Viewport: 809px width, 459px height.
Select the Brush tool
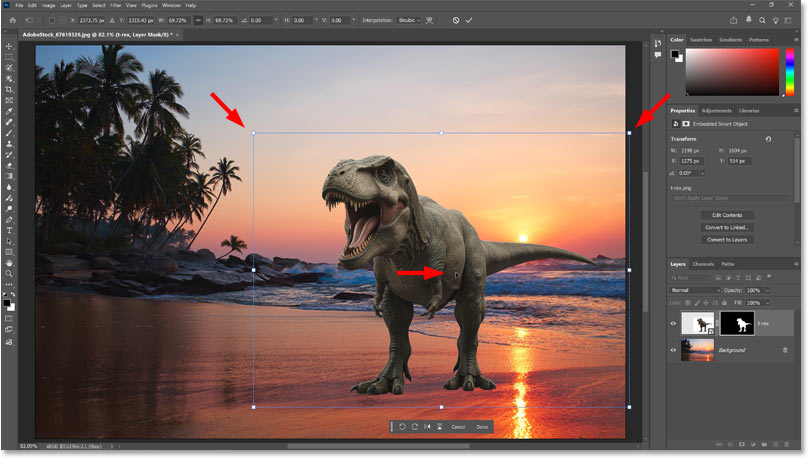[9, 133]
